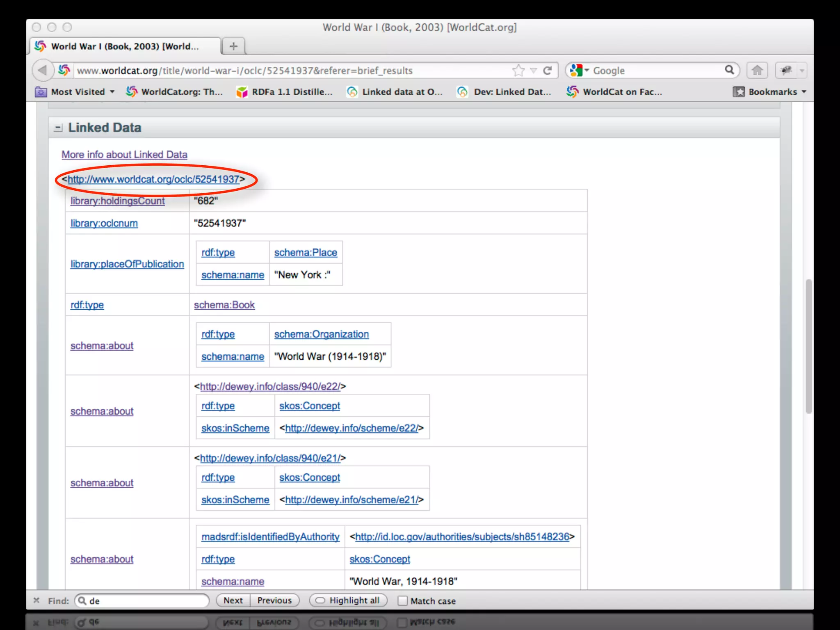Collapse the Linked Data section
Image resolution: width=840 pixels, height=630 pixels.
point(58,128)
